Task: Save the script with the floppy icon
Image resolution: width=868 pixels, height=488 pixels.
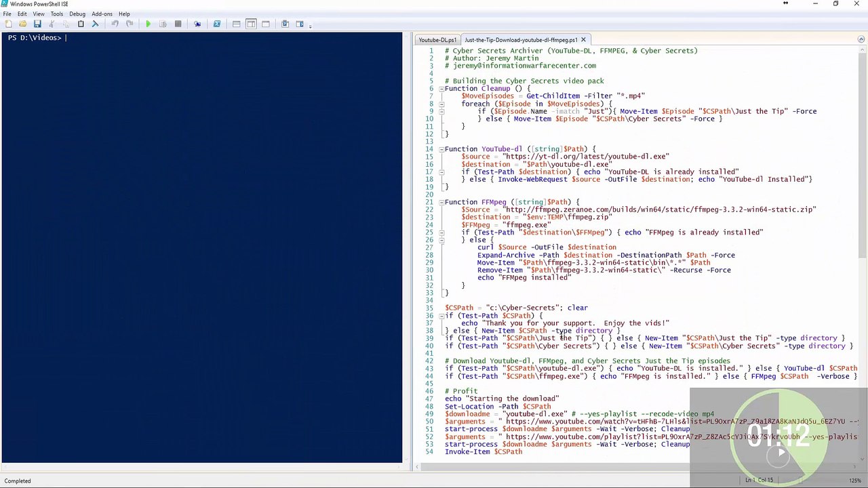Action: [x=37, y=24]
